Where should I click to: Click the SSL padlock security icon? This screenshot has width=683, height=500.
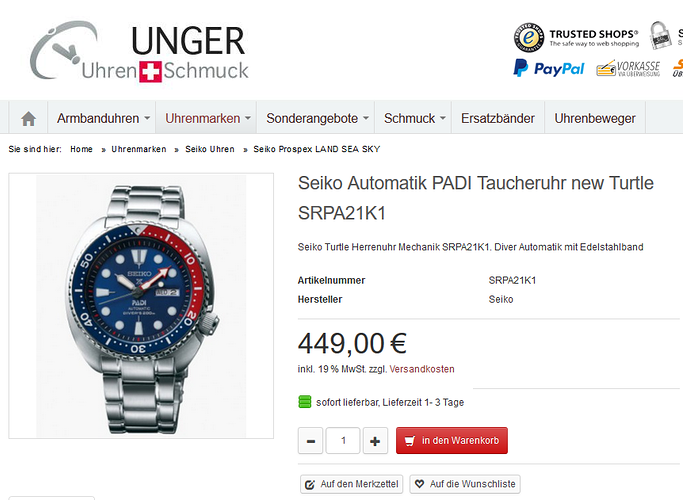pyautogui.click(x=660, y=35)
